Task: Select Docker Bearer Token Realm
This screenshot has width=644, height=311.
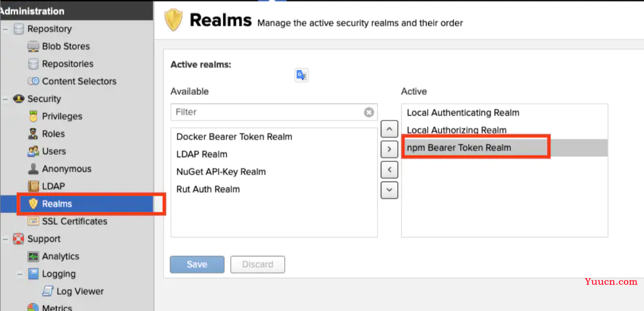Action: point(274,136)
